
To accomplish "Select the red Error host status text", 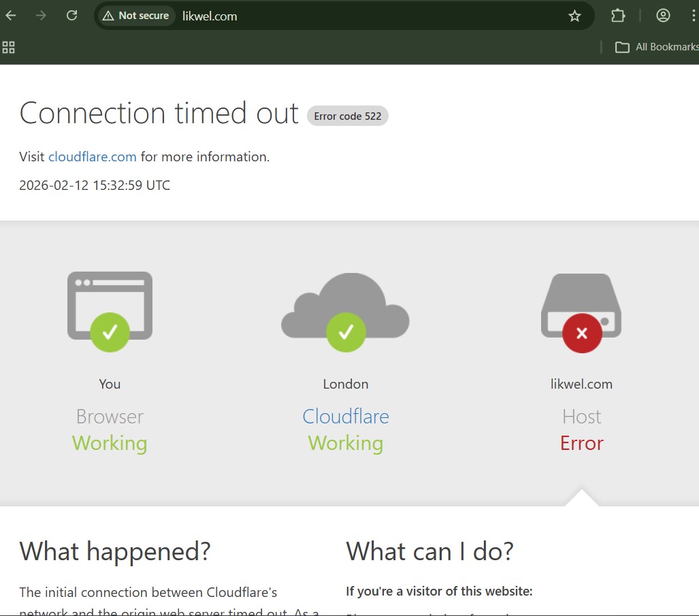I will click(x=581, y=443).
